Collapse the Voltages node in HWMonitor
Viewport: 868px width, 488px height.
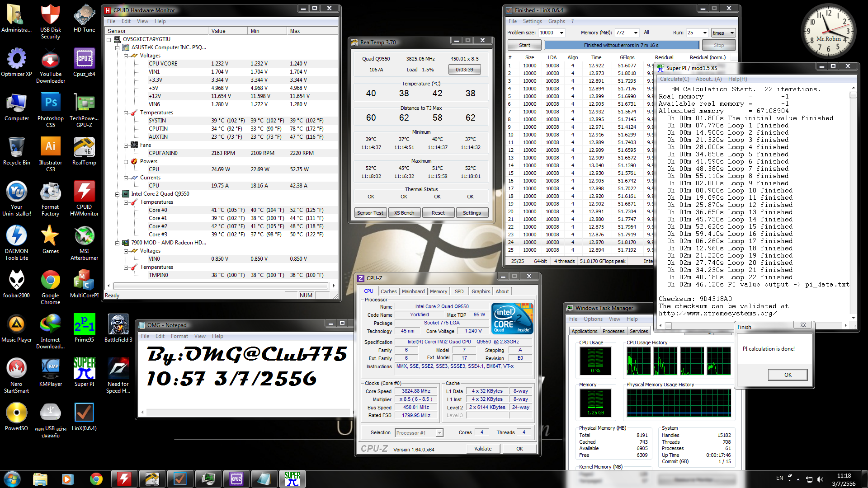pyautogui.click(x=126, y=56)
